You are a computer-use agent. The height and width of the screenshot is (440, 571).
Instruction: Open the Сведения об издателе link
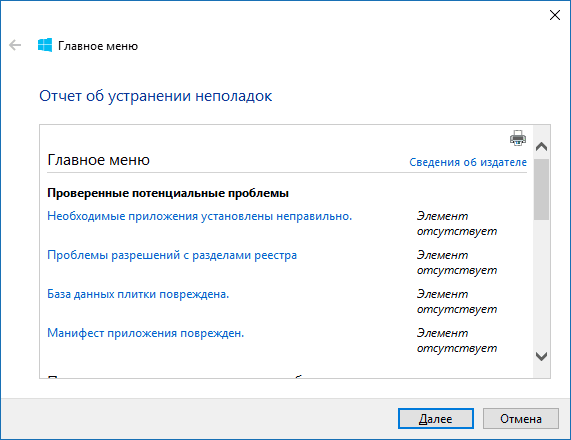[x=468, y=162]
